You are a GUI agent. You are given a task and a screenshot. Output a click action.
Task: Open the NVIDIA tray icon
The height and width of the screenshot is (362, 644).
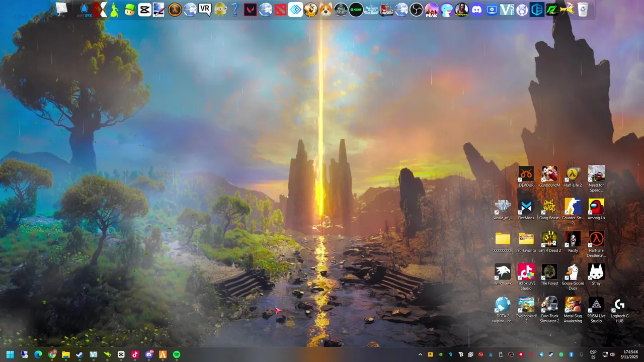440,354
